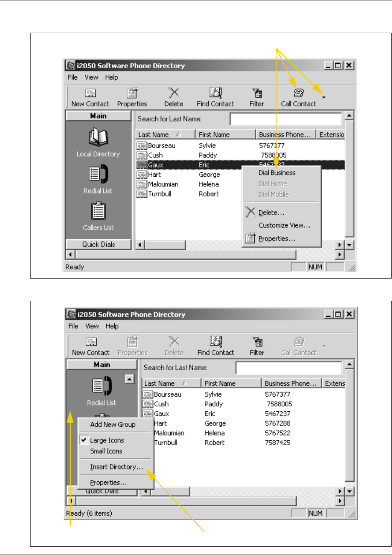Open View menu in top window

[91, 77]
